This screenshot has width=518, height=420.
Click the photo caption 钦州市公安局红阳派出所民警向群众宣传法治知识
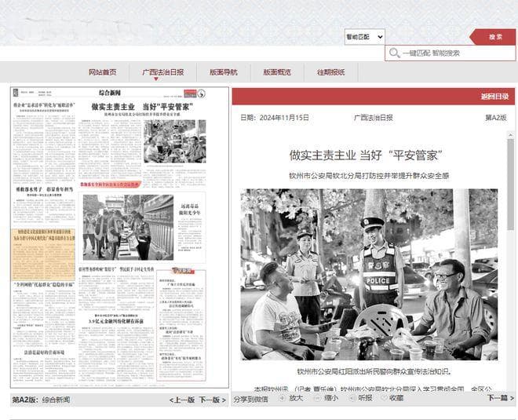point(374,371)
